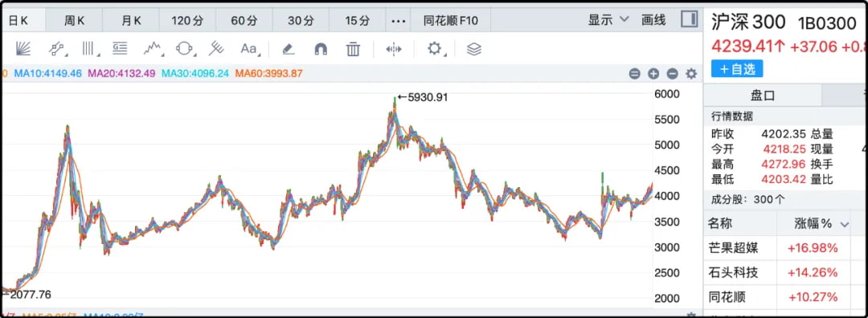Image resolution: width=868 pixels, height=318 pixels.
Task: Open the 芒果超媒 stock row
Action: click(786, 248)
